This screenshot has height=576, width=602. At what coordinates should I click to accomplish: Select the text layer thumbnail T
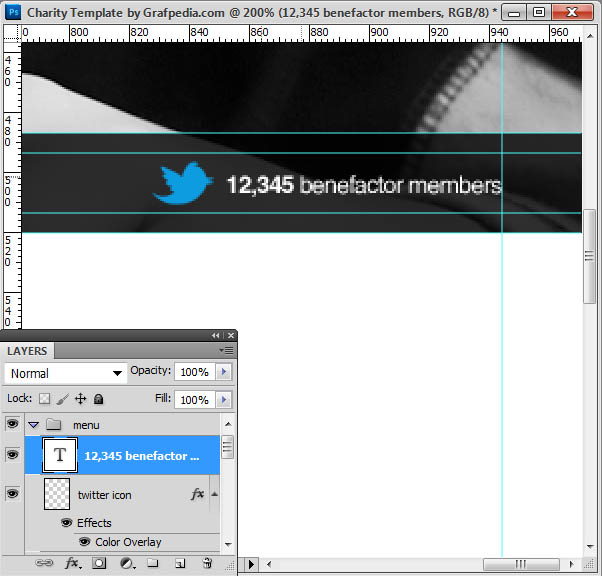(60, 455)
